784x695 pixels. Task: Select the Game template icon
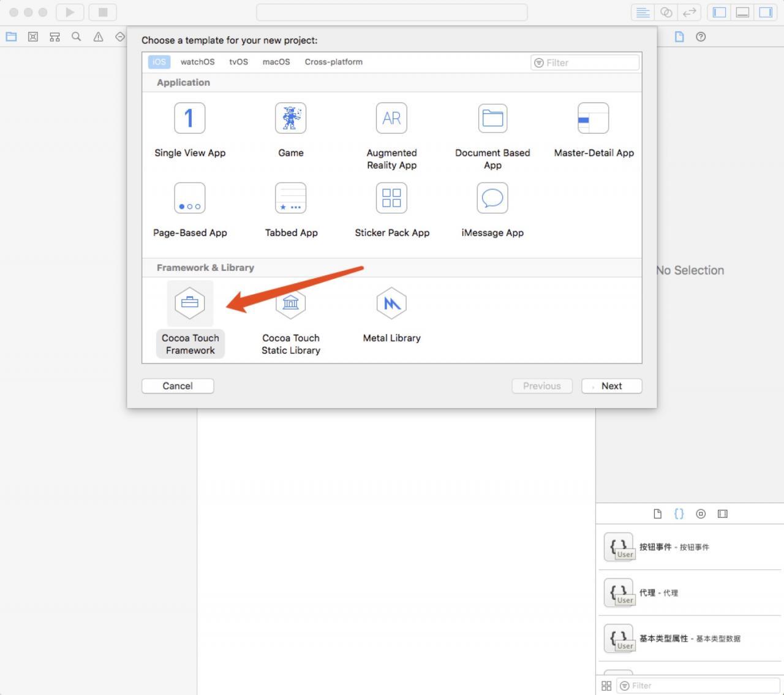[x=290, y=118]
